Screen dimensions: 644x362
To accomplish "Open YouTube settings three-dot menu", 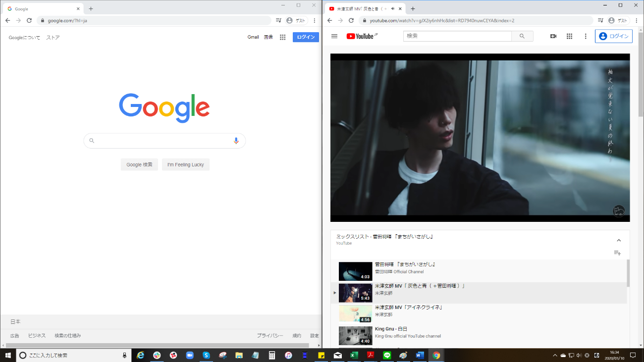I will [586, 36].
